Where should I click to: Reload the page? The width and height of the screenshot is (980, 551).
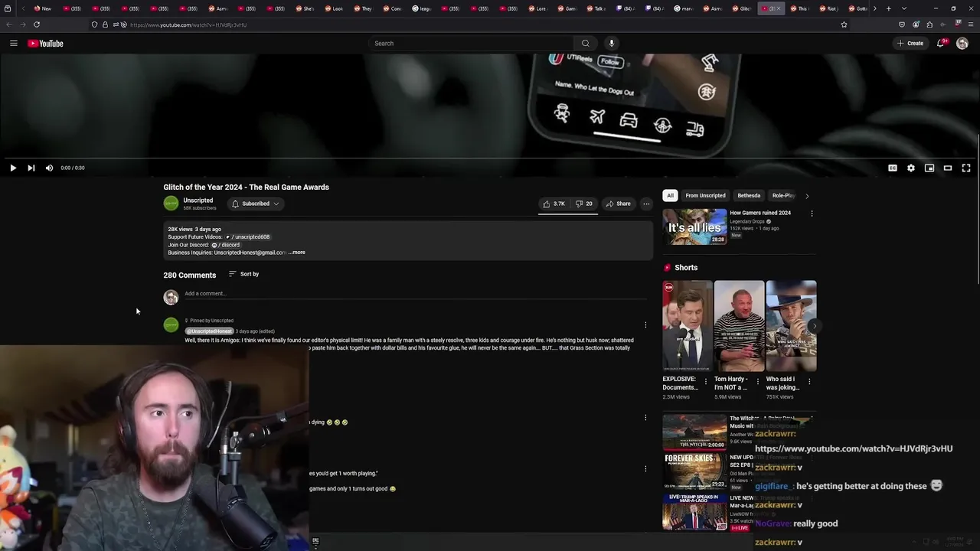tap(37, 24)
